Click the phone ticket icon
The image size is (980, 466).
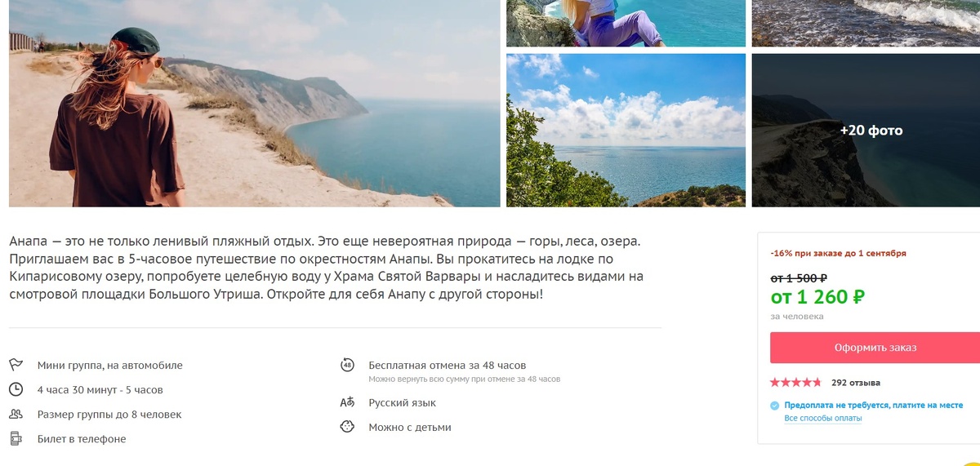[x=16, y=438]
